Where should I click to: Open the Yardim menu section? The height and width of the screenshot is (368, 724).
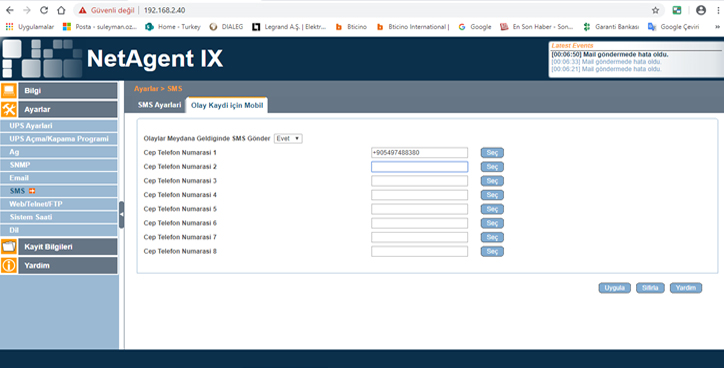tap(67, 265)
